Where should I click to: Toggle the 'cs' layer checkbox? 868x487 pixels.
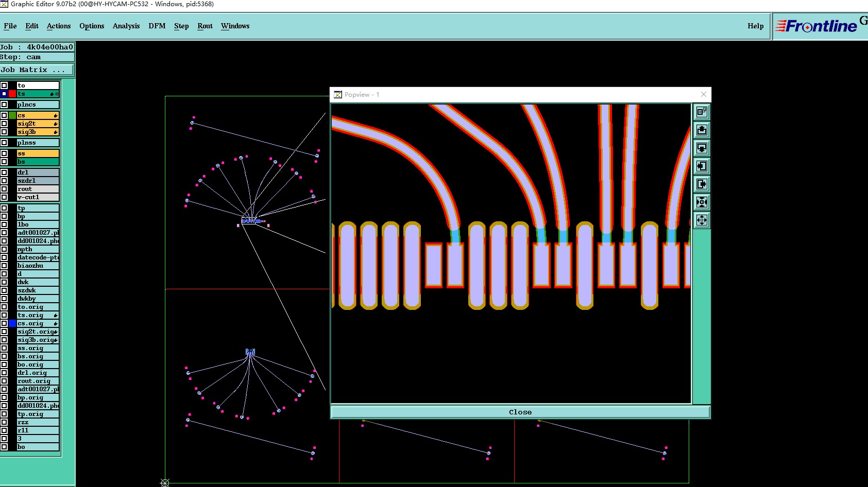pos(4,115)
